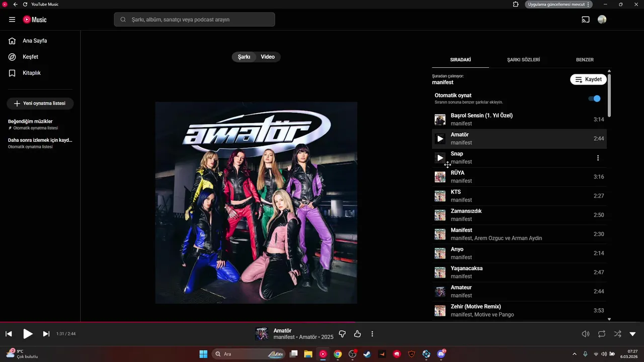Create a Yeni oynatma listesi

pos(40,104)
